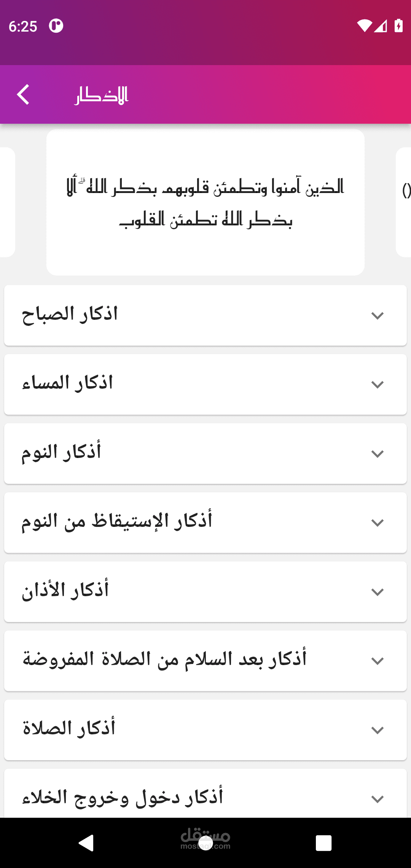Expand chevron for أذكار الإستيقاظ من النوم
Viewport: 411px width, 868px height.
(377, 523)
